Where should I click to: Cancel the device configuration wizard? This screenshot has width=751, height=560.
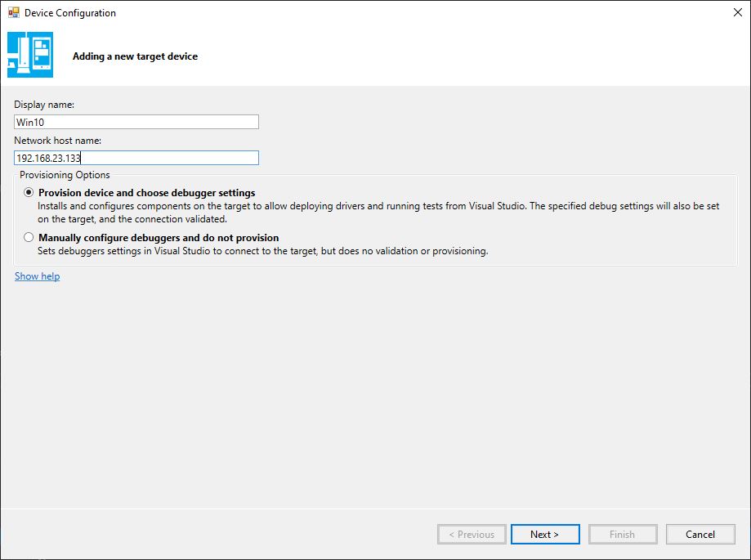700,534
